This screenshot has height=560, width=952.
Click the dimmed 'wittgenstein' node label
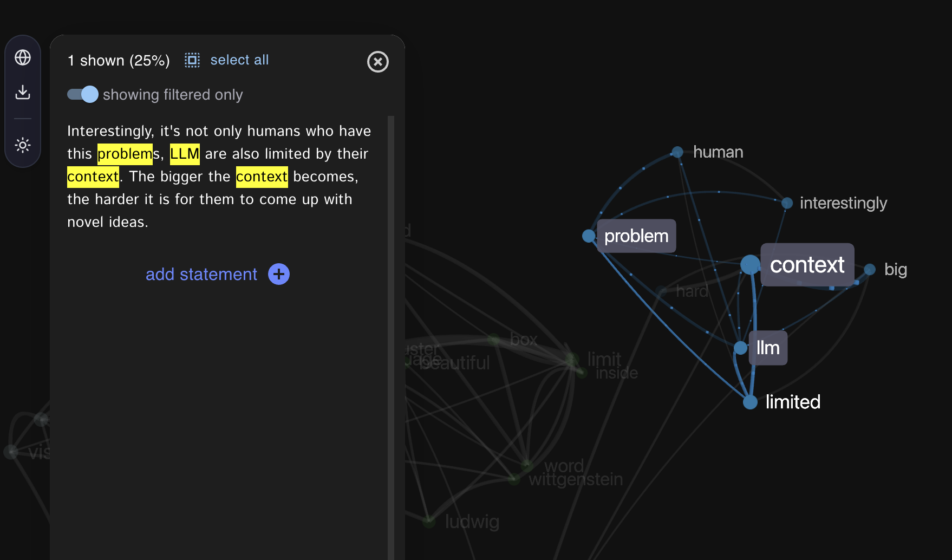[x=576, y=480]
